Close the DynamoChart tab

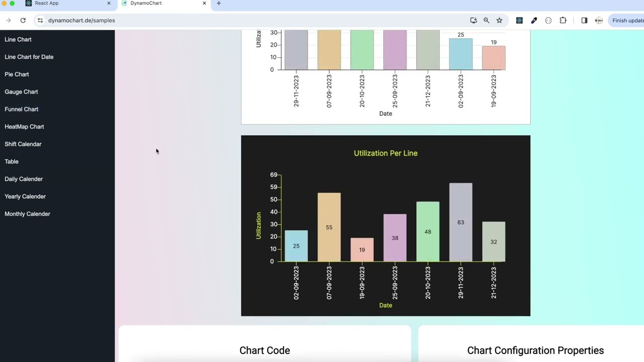click(204, 3)
